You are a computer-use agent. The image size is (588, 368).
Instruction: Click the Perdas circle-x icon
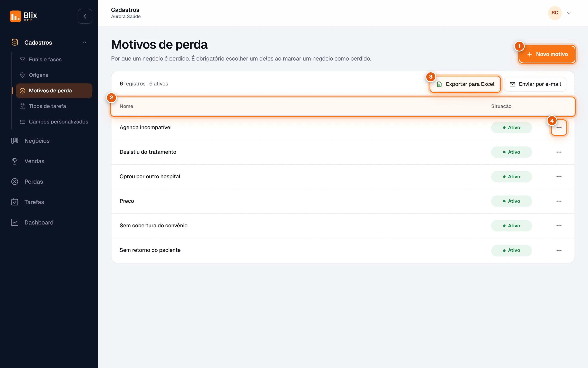click(x=14, y=182)
